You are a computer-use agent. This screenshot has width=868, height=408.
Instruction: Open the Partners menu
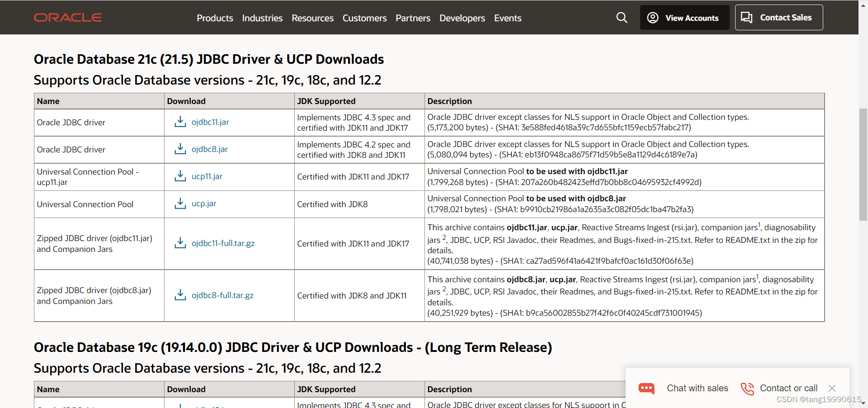(x=413, y=18)
